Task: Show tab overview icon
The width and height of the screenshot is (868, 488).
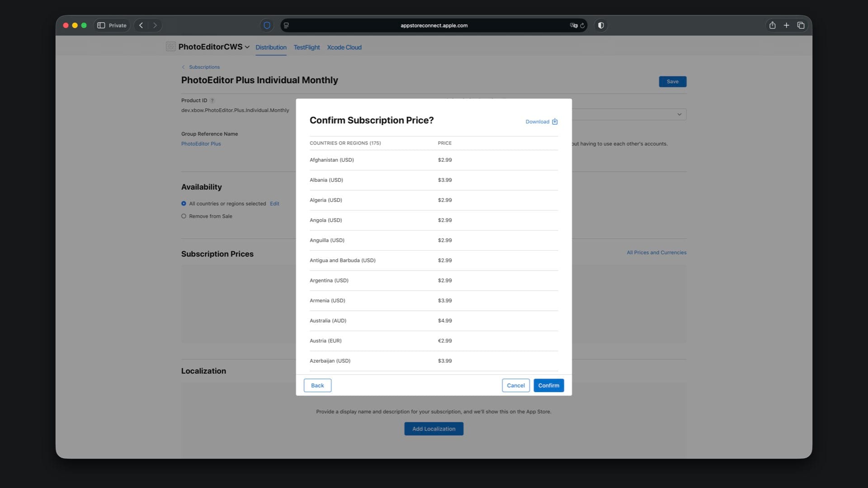Action: [801, 25]
